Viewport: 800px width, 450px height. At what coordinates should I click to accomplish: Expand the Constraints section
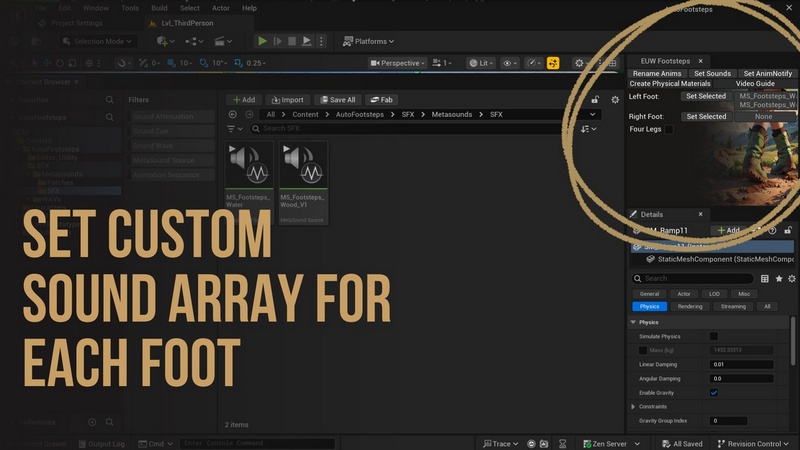634,407
